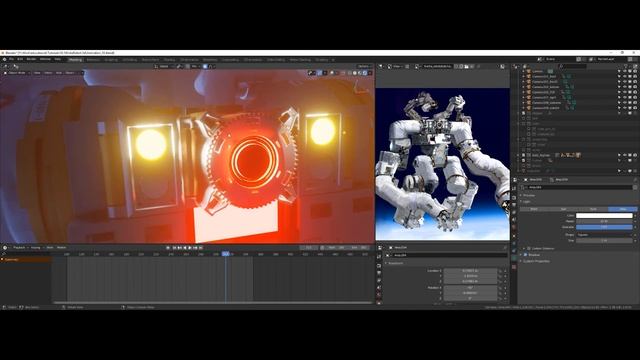This screenshot has width=640, height=360.
Task: Open the Help menu
Action: (58, 59)
